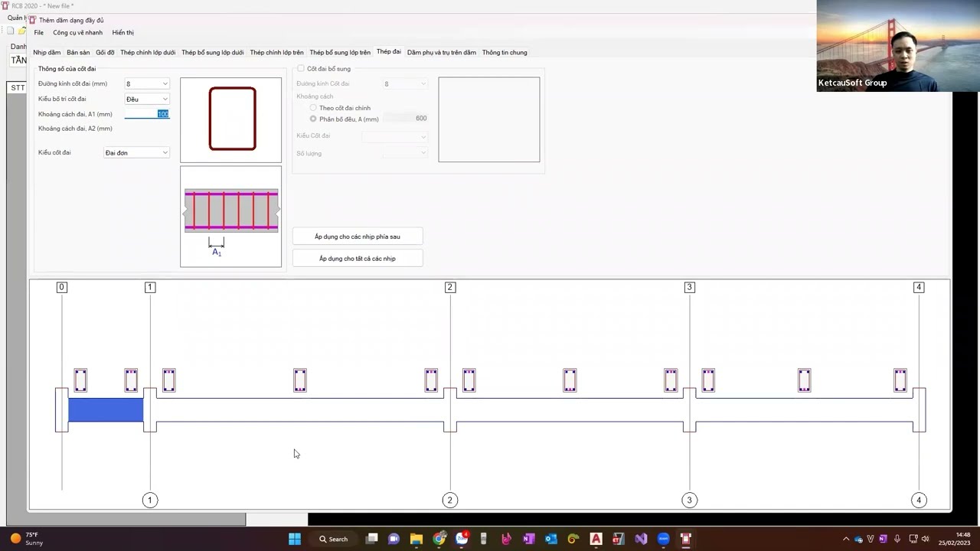Open supplementary Đường kính Cốt đai dropdown
980x551 pixels.
(405, 83)
